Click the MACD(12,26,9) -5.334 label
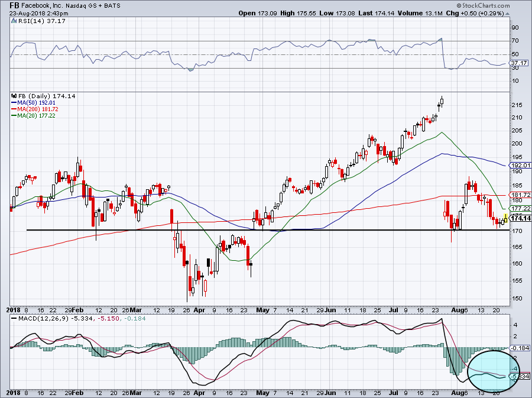This screenshot has width=532, height=398. tap(57, 319)
